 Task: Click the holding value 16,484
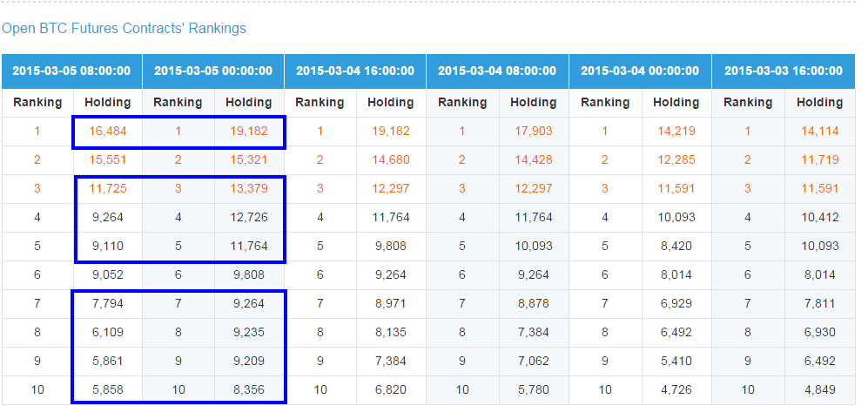pyautogui.click(x=107, y=132)
